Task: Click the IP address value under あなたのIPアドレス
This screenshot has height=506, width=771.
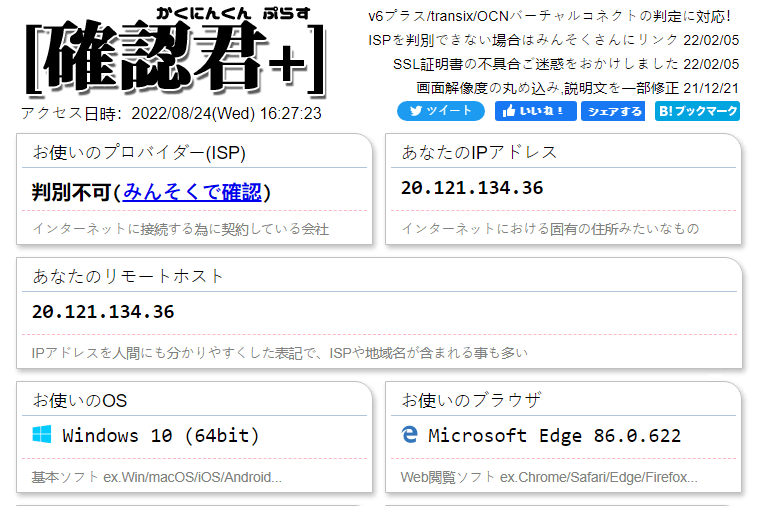Action: click(472, 188)
